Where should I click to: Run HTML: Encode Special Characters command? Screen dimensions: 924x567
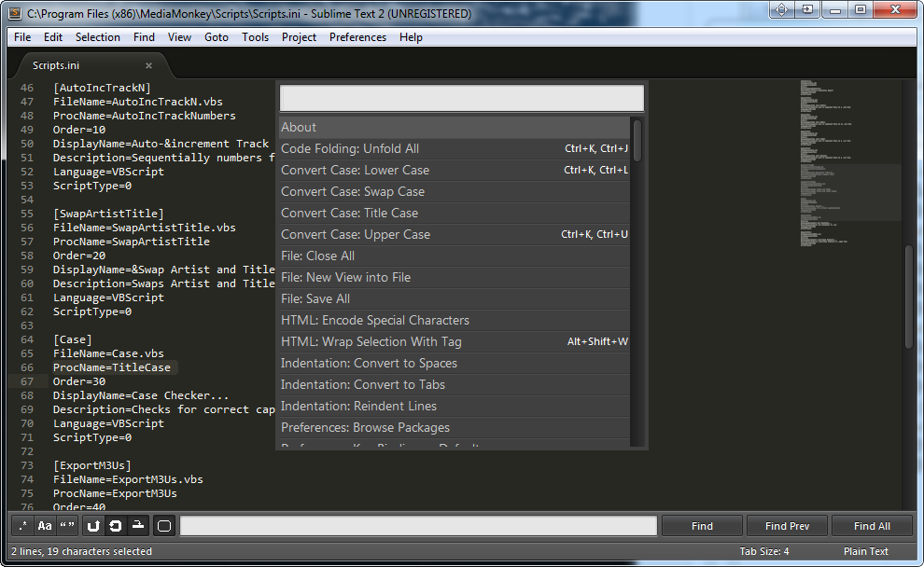[455, 320]
